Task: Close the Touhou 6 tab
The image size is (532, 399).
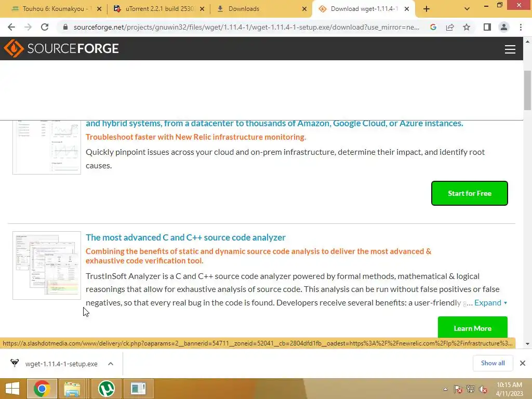Action: (99, 9)
